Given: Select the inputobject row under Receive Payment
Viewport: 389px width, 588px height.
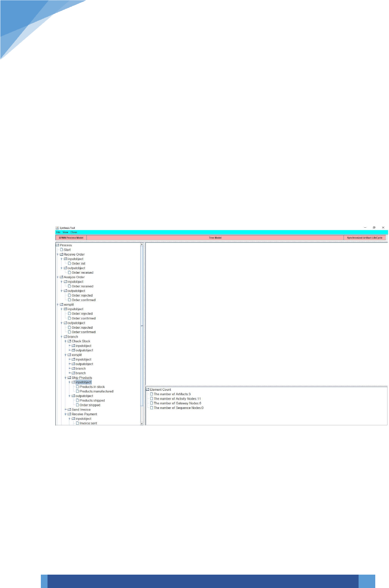Looking at the screenshot, I should 81,419.
